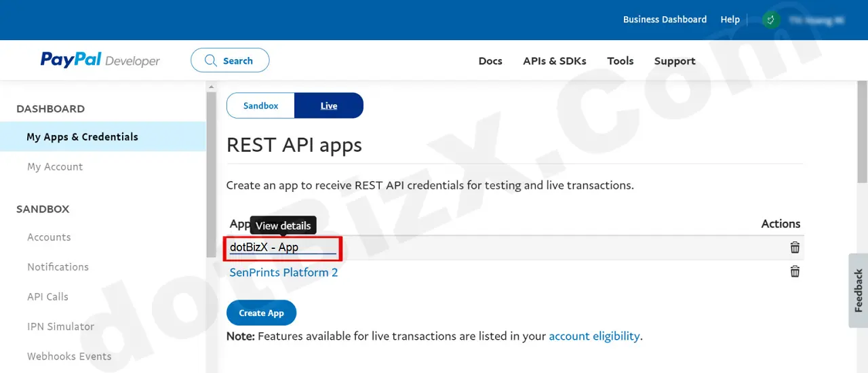Viewport: 868px width, 373px height.
Task: Click the SANDBOX section label
Action: click(x=43, y=210)
